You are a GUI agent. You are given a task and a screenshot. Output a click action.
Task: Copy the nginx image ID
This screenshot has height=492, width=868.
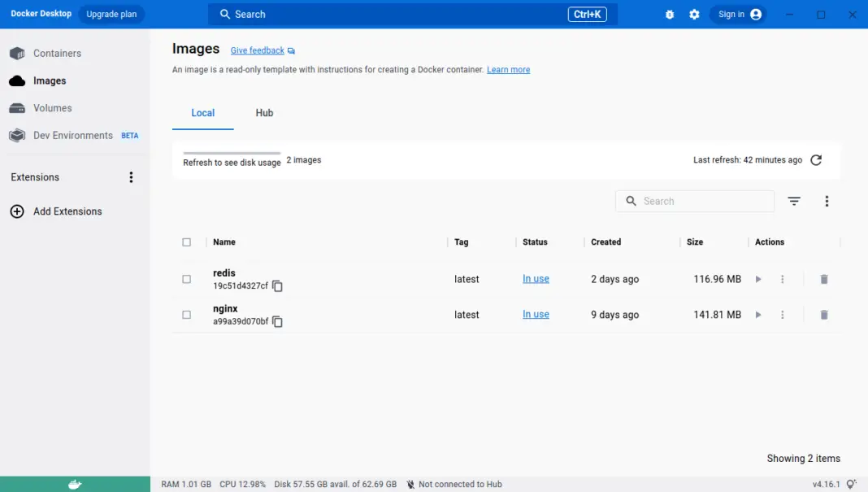coord(278,322)
